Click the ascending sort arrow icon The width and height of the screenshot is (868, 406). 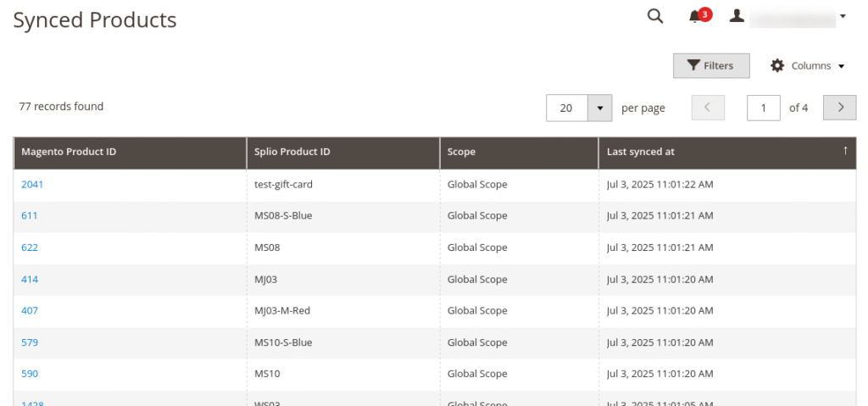[844, 151]
